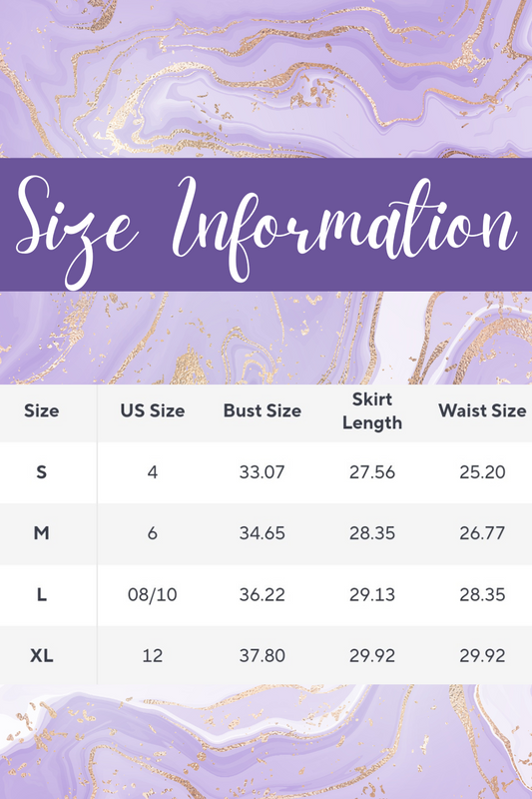Click skirt length value 27.56
The image size is (532, 799).
tap(372, 472)
